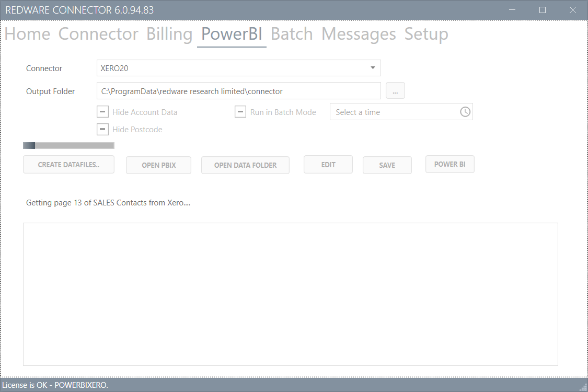Close the Redware Connector window
588x392 pixels.
pyautogui.click(x=572, y=10)
